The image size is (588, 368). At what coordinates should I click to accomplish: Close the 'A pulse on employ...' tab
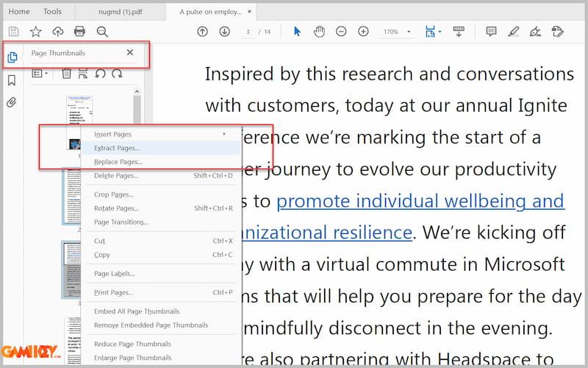click(249, 12)
